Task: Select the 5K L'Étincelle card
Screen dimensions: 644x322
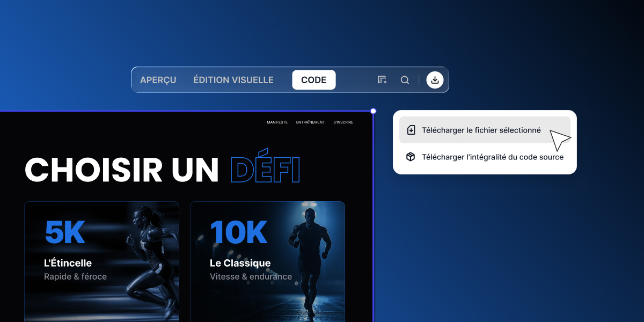Action: pyautogui.click(x=102, y=262)
